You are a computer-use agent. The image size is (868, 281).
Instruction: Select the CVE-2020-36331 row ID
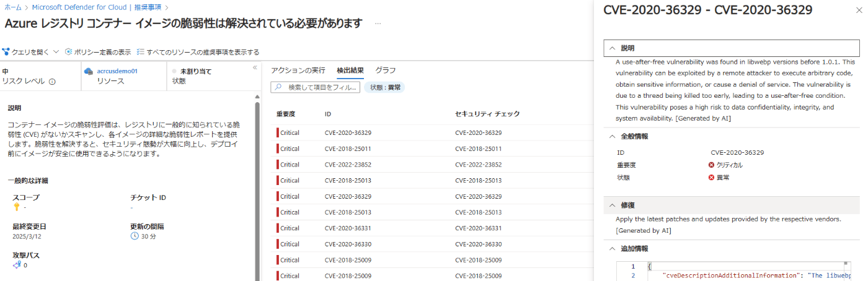[x=348, y=228]
